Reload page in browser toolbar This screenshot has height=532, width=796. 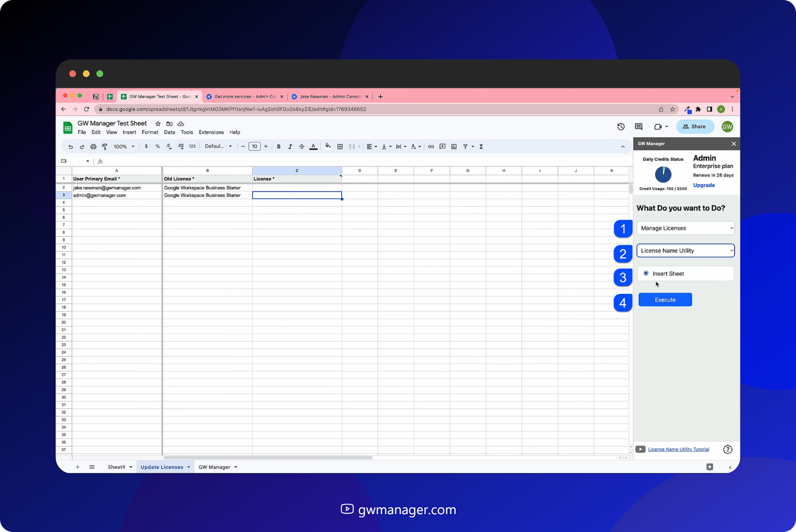point(86,109)
